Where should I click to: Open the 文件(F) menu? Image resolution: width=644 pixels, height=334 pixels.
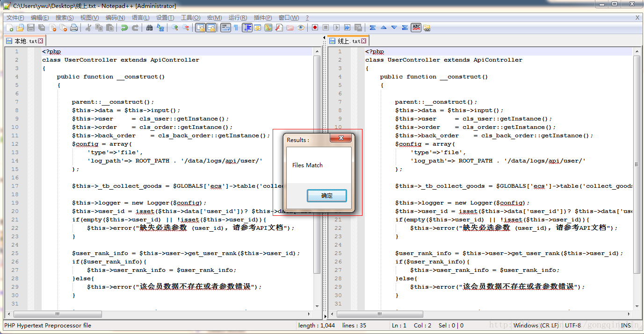coord(15,18)
